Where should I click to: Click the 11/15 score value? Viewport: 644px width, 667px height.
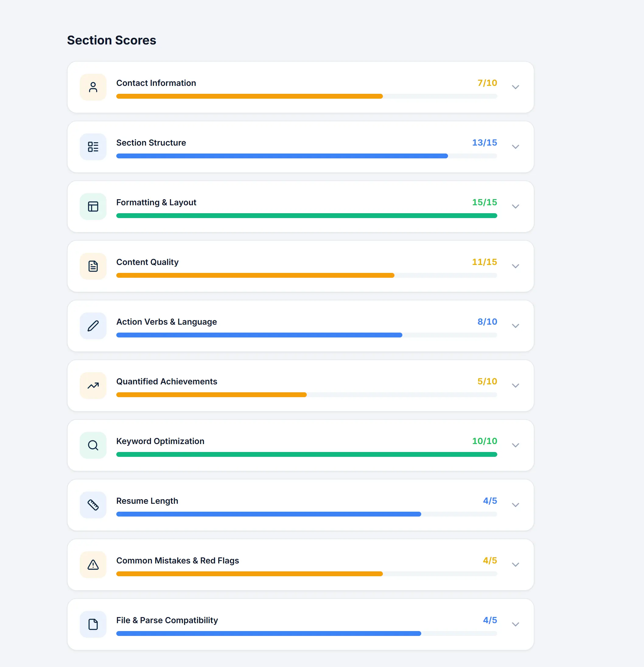point(485,262)
